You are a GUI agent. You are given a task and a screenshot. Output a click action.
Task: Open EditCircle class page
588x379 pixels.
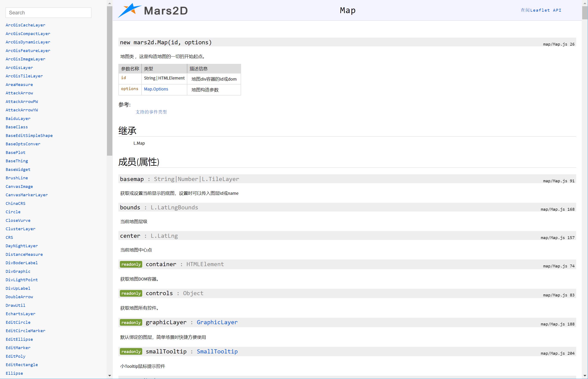point(18,322)
